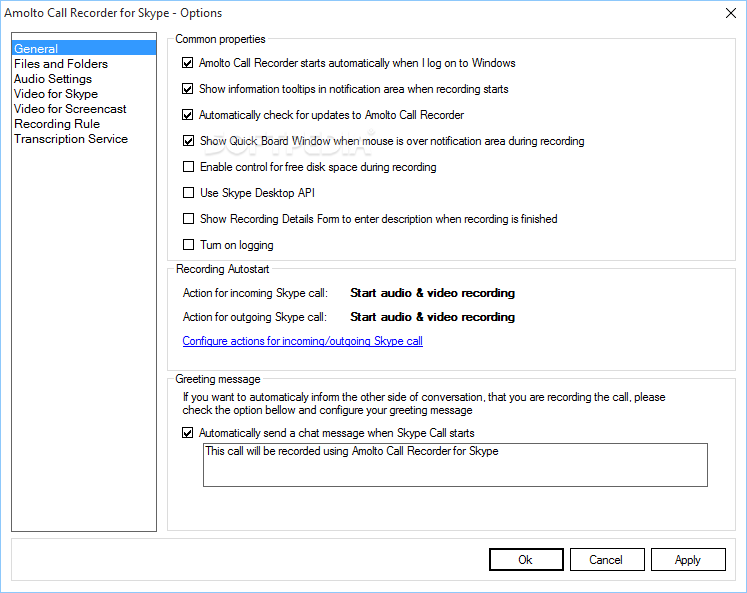Click into the greeting message text box
The image size is (747, 593).
(455, 465)
